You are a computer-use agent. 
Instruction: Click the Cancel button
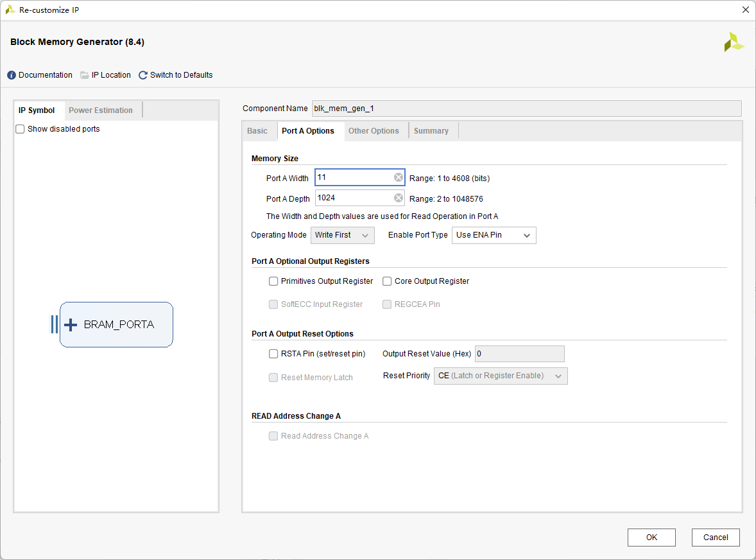pyautogui.click(x=716, y=538)
